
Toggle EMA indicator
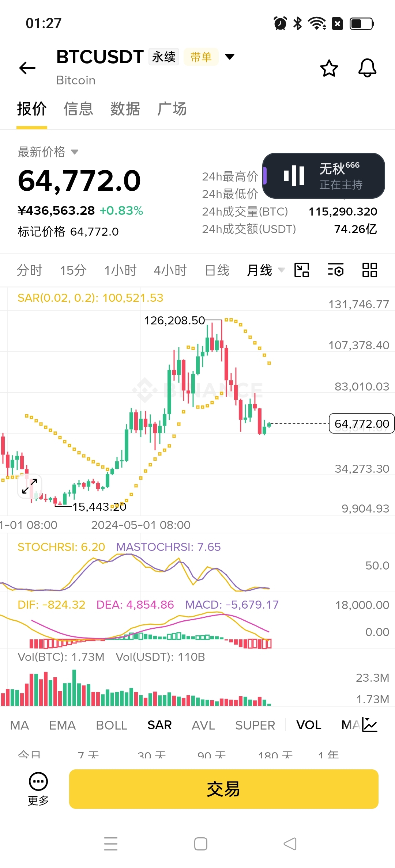(63, 725)
